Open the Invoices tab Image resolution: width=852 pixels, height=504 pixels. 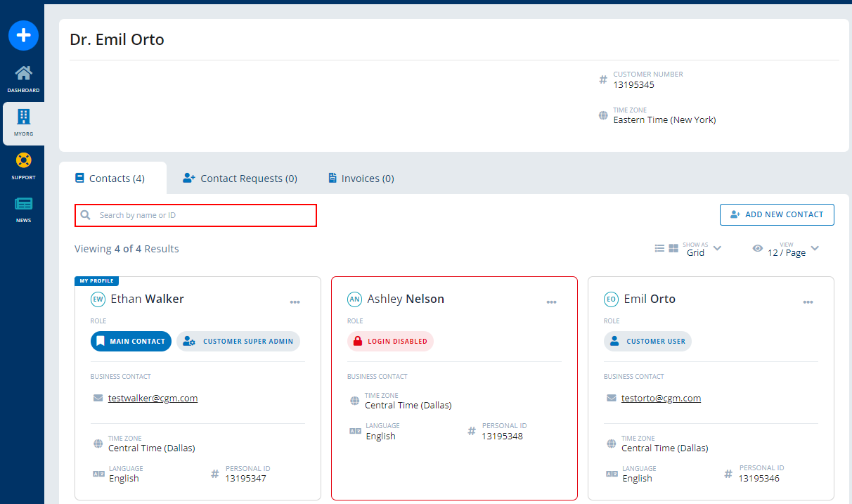(x=360, y=178)
